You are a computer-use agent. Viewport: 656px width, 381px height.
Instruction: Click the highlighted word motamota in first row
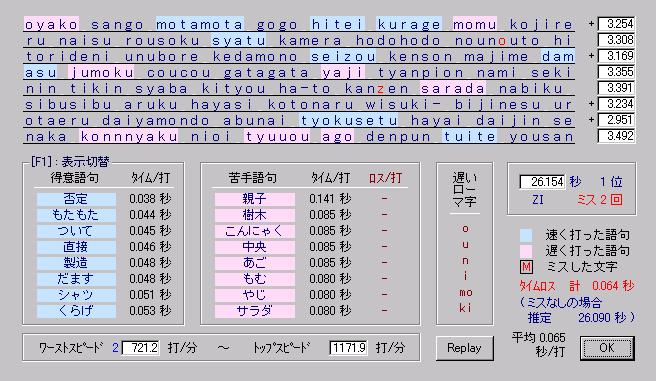tap(200, 24)
